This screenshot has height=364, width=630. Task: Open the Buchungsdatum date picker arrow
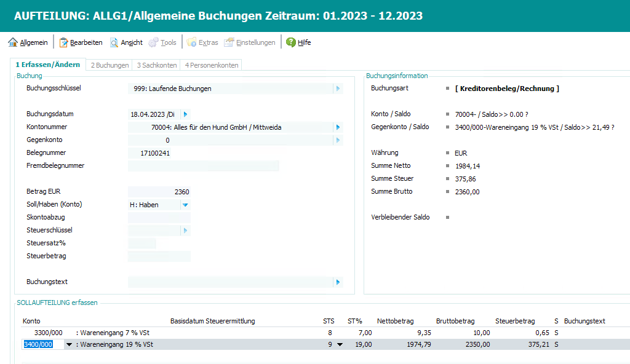click(186, 114)
